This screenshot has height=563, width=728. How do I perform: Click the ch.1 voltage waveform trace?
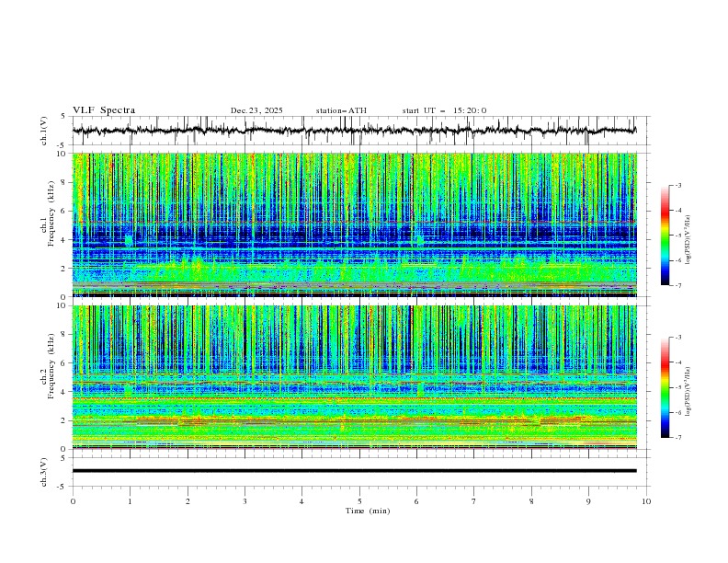point(354,131)
